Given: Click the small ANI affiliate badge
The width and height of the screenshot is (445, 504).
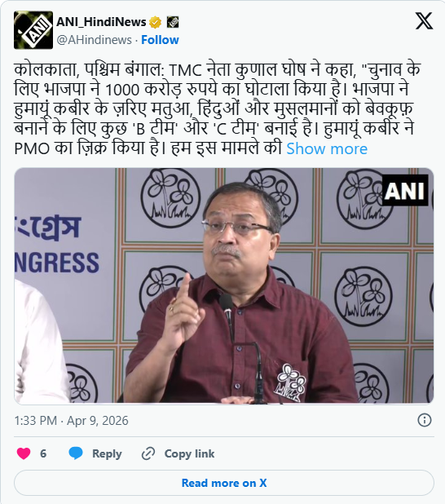Looking at the screenshot, I should click(x=173, y=23).
